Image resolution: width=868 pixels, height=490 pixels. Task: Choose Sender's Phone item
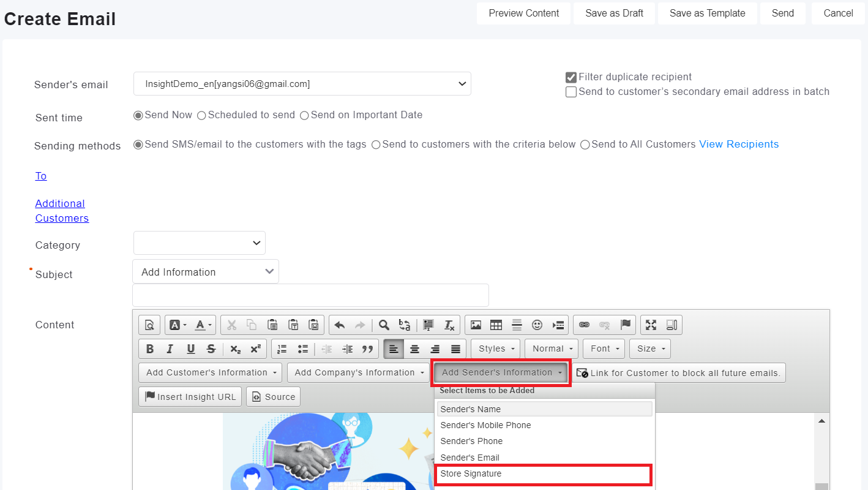click(545, 441)
